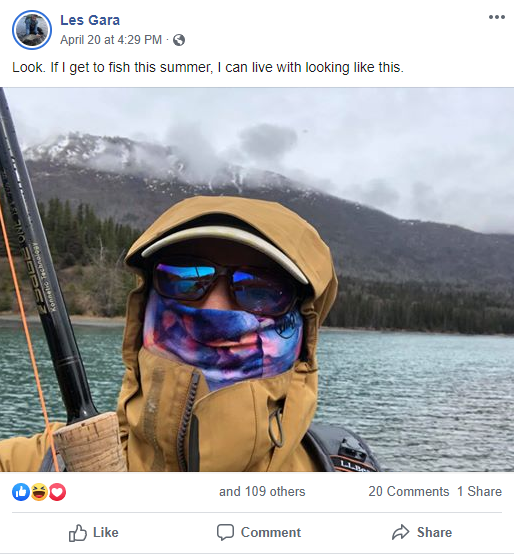514x557 pixels.
Task: Click the red heart Love reaction icon
Action: click(57, 492)
